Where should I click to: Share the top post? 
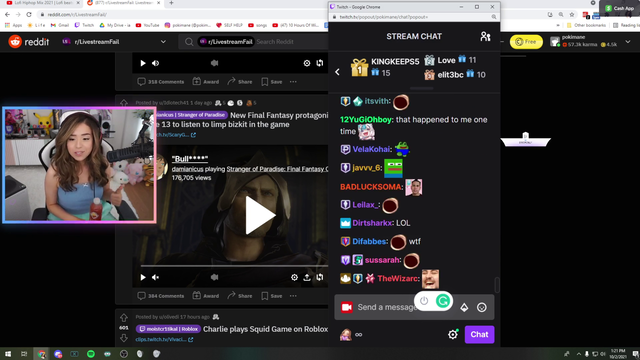click(x=240, y=82)
